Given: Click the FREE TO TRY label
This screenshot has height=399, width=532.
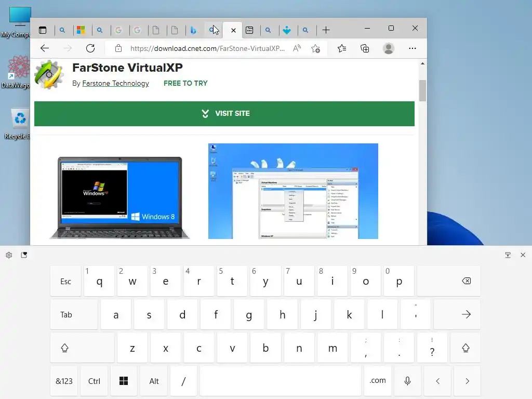Looking at the screenshot, I should point(185,84).
